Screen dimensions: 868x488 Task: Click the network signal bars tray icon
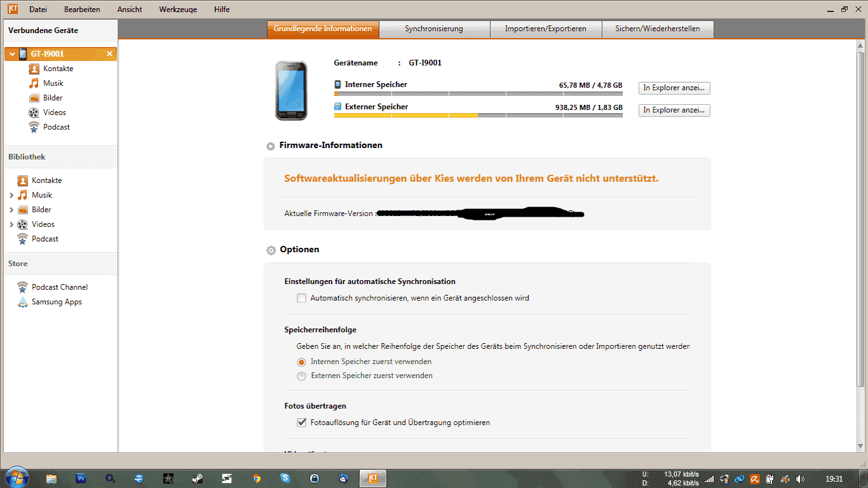(709, 479)
